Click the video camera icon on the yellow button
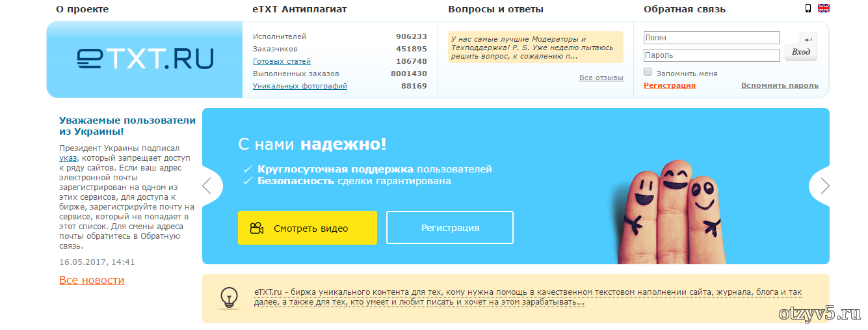 256,228
